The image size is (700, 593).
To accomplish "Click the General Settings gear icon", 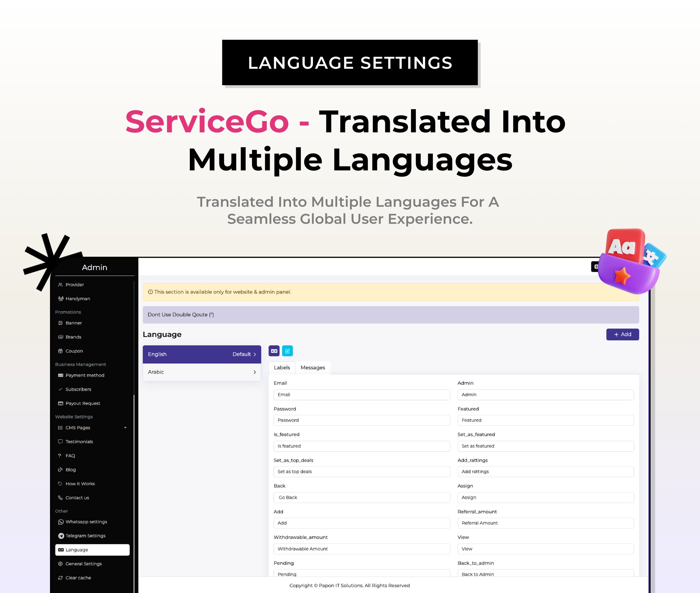I will point(61,564).
